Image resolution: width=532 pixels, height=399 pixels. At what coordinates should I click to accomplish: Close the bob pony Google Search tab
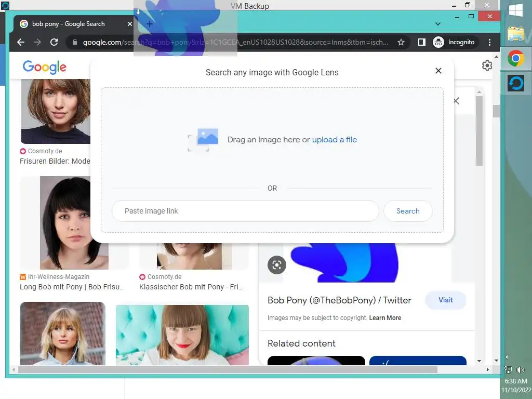129,24
